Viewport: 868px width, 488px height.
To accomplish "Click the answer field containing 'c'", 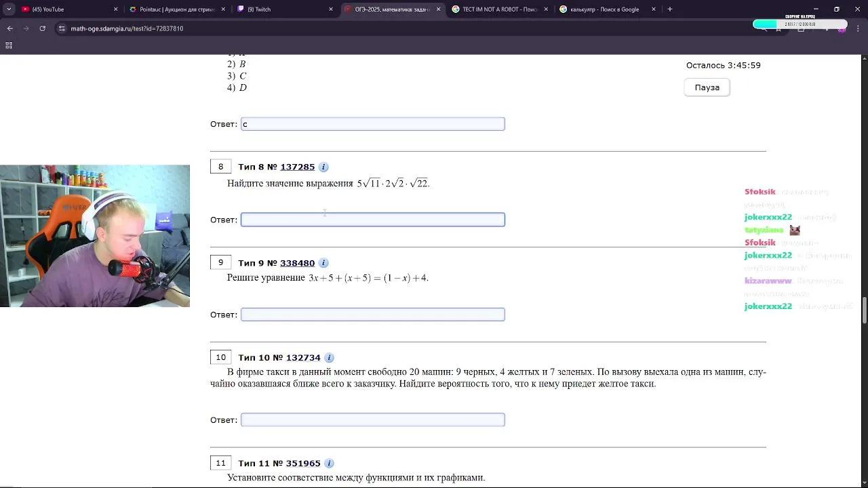I will 373,124.
